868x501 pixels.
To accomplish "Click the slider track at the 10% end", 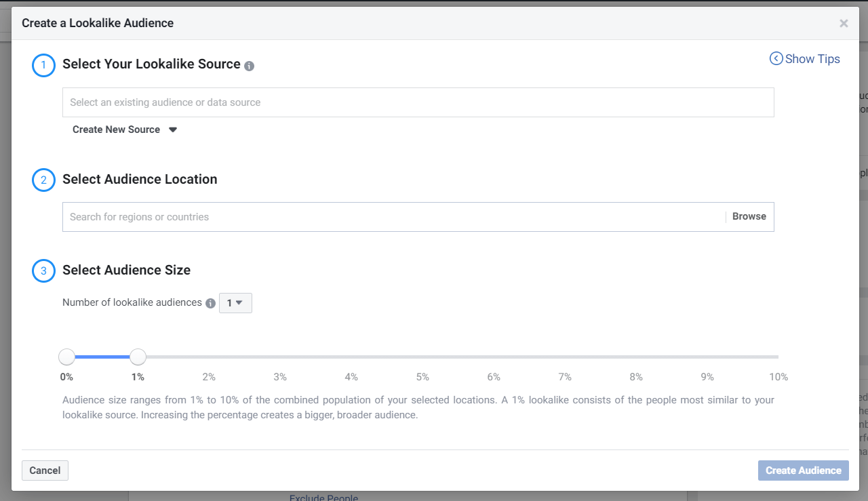I will pos(777,357).
